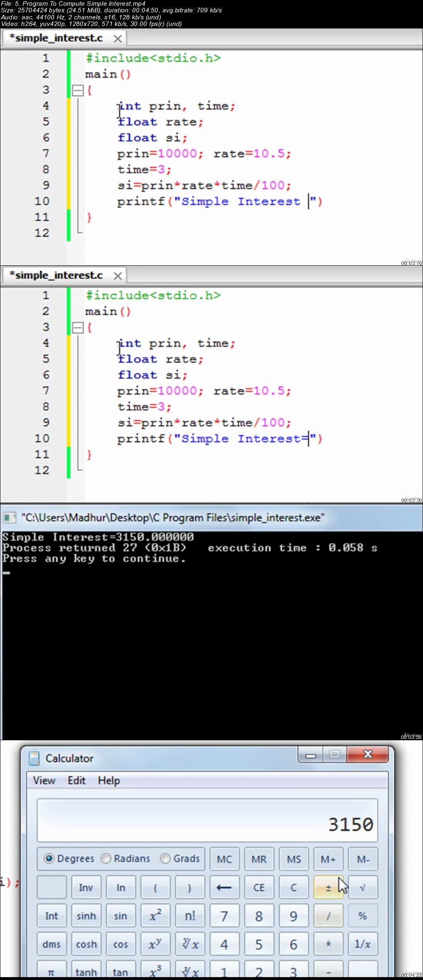Click the digit 6 key

[x=293, y=944]
